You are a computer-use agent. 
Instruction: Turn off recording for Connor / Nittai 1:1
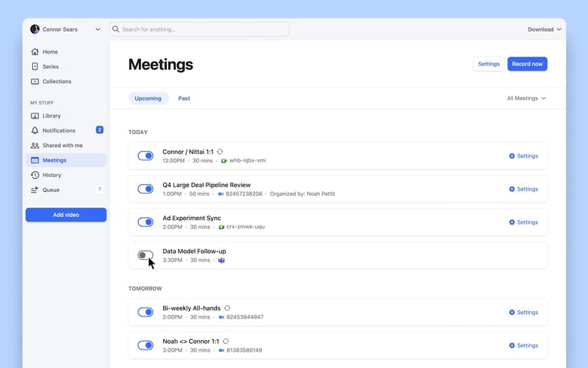point(146,156)
